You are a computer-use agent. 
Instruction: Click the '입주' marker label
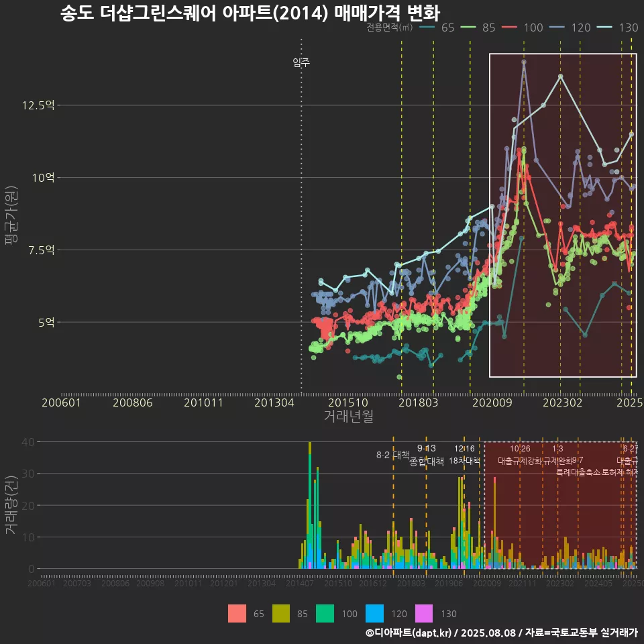point(301,62)
